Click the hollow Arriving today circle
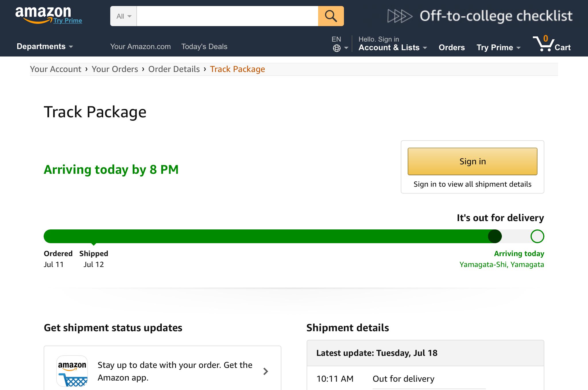 537,236
